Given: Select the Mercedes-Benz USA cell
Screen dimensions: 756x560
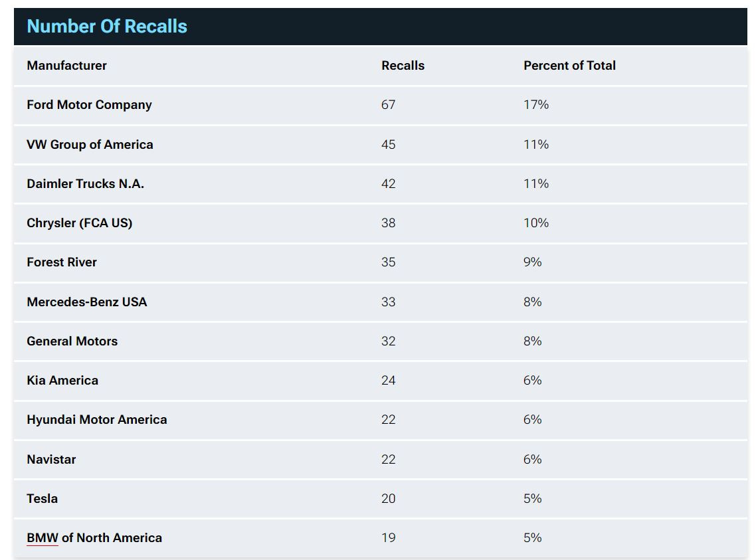Looking at the screenshot, I should [x=86, y=302].
